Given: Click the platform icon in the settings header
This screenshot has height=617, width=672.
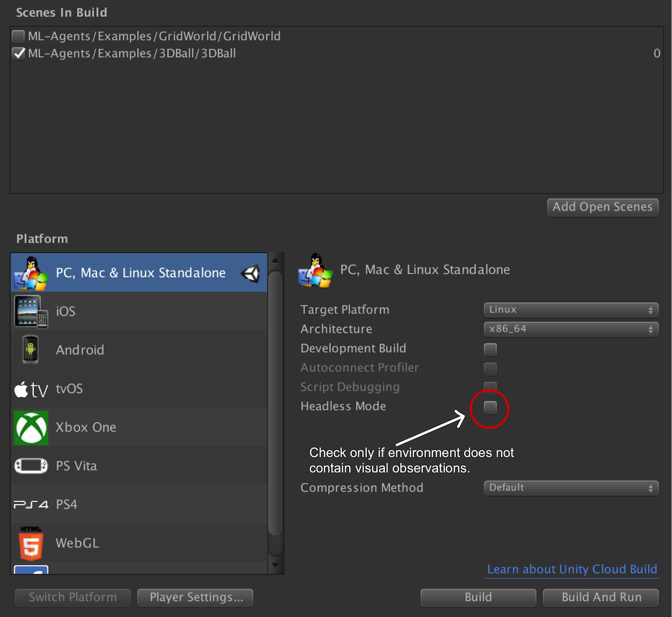Looking at the screenshot, I should coord(315,271).
